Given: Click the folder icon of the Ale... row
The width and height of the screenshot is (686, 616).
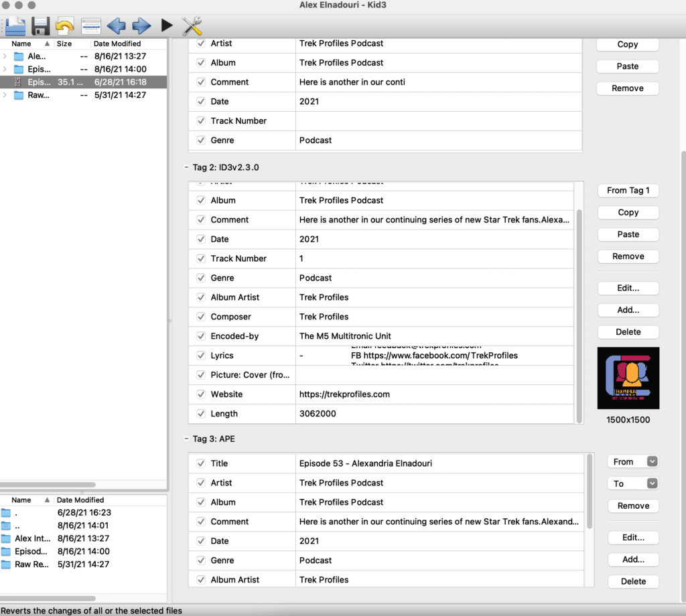Looking at the screenshot, I should click(18, 56).
